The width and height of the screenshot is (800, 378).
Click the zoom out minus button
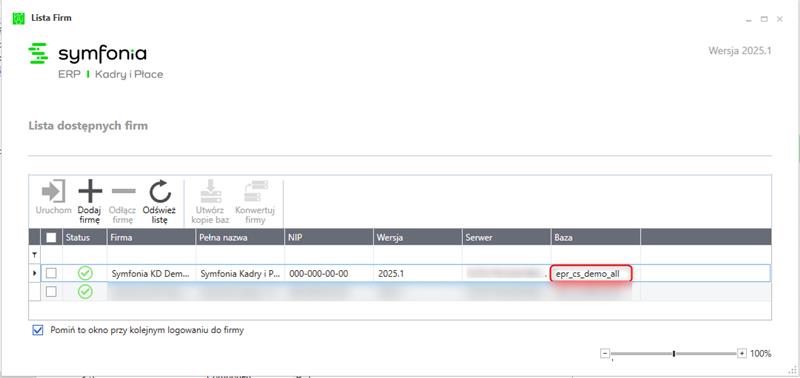(605, 353)
